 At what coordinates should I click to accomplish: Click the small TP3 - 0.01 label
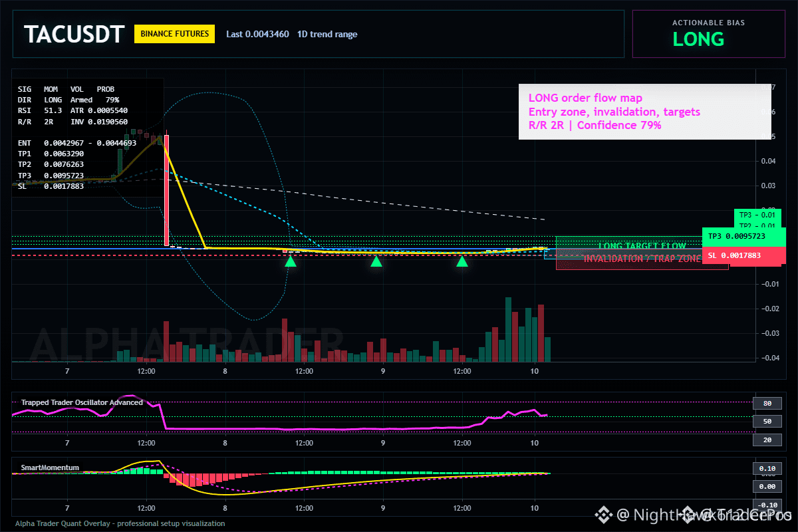pyautogui.click(x=757, y=215)
